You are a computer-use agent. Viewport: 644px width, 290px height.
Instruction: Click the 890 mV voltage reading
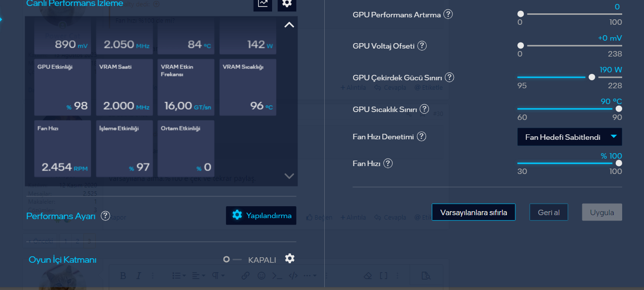coord(71,45)
